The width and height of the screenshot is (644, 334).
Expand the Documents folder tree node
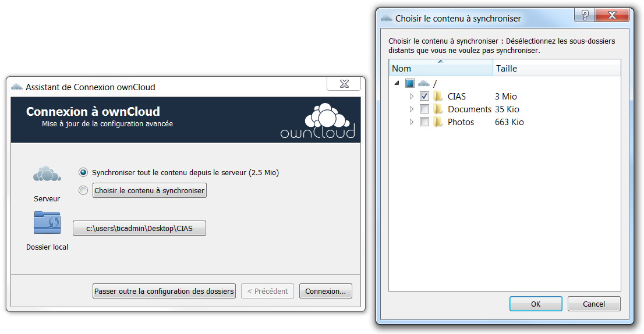point(412,109)
